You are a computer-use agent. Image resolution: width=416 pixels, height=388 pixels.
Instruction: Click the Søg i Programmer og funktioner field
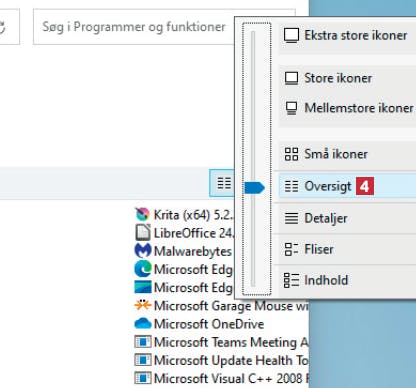pos(133,27)
